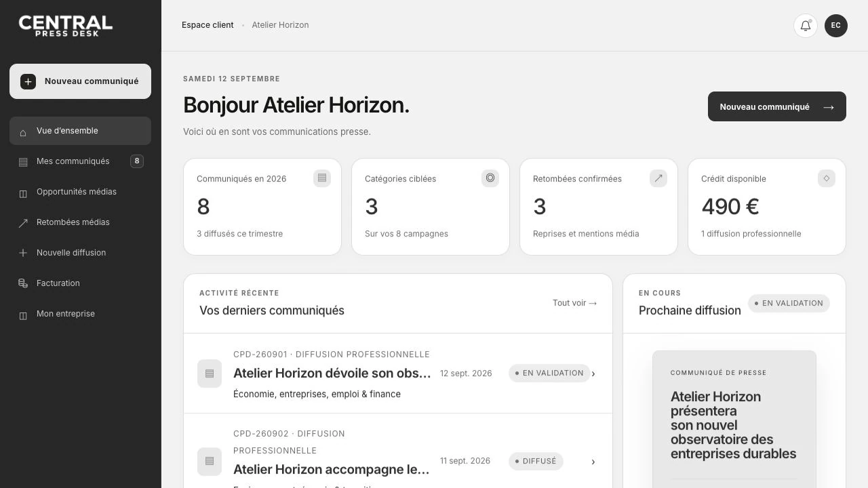Click the plus icon in sidebar Nouveau communiqué

[28, 81]
